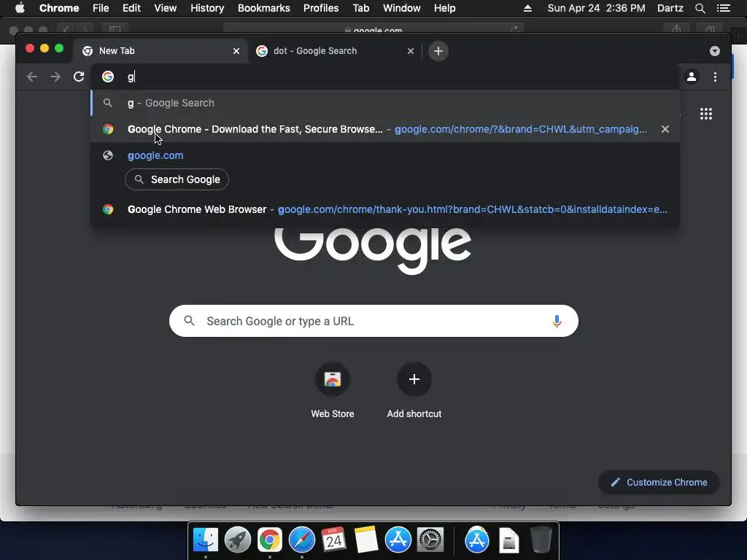Click the Dartz user name in menu bar
This screenshot has width=747, height=560.
click(670, 8)
